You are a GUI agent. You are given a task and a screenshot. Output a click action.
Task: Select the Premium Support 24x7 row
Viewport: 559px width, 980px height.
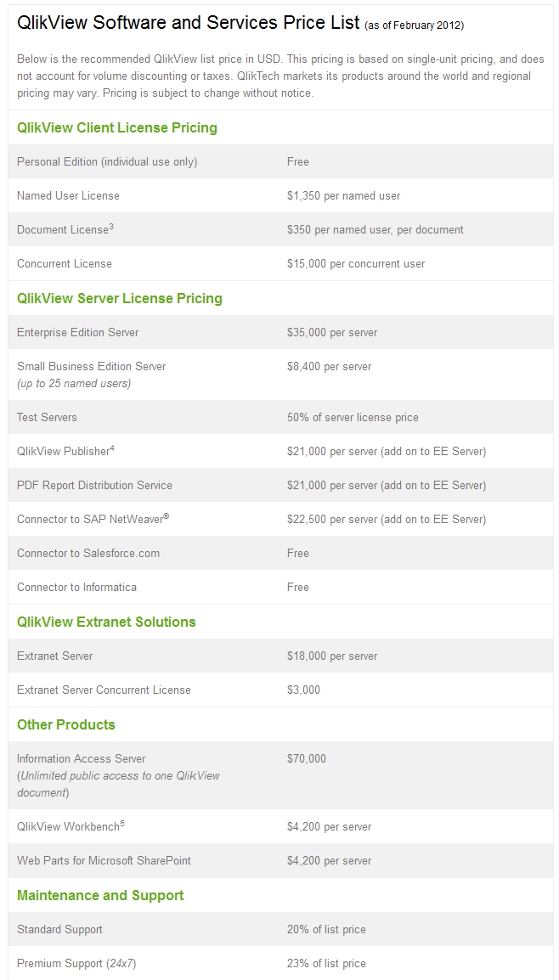point(280,963)
